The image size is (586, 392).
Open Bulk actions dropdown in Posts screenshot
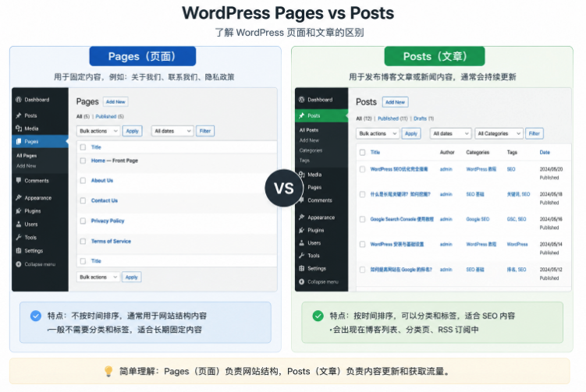[378, 133]
